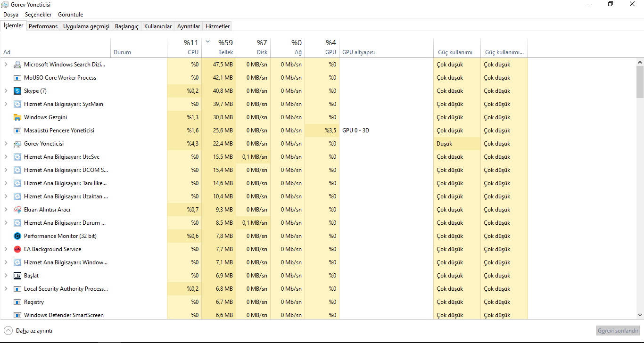Click the Skype icon in process list
This screenshot has width=644, height=343.
[17, 91]
